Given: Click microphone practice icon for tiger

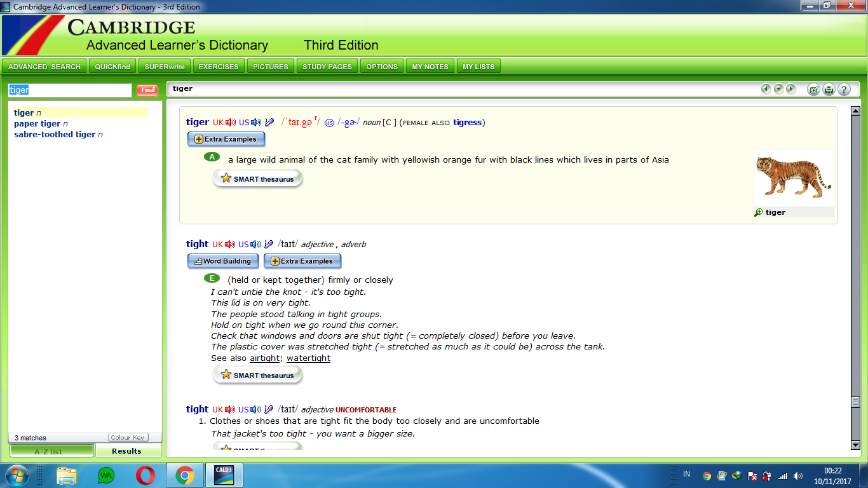Looking at the screenshot, I should pyautogui.click(x=269, y=123).
